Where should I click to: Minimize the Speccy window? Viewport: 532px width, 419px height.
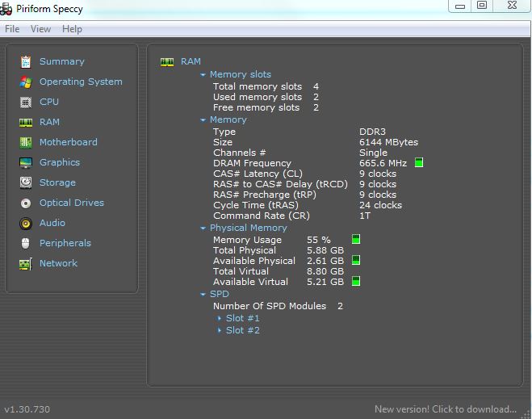coord(460,6)
